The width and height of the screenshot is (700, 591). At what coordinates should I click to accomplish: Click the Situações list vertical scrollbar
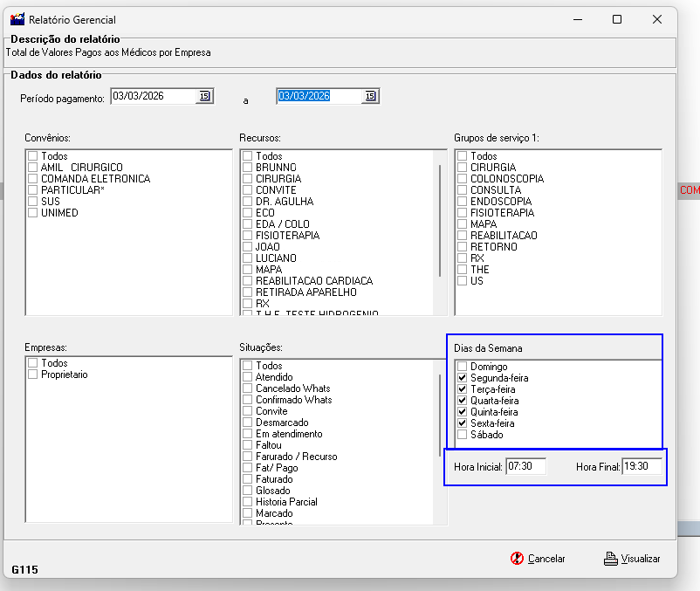pos(441,415)
